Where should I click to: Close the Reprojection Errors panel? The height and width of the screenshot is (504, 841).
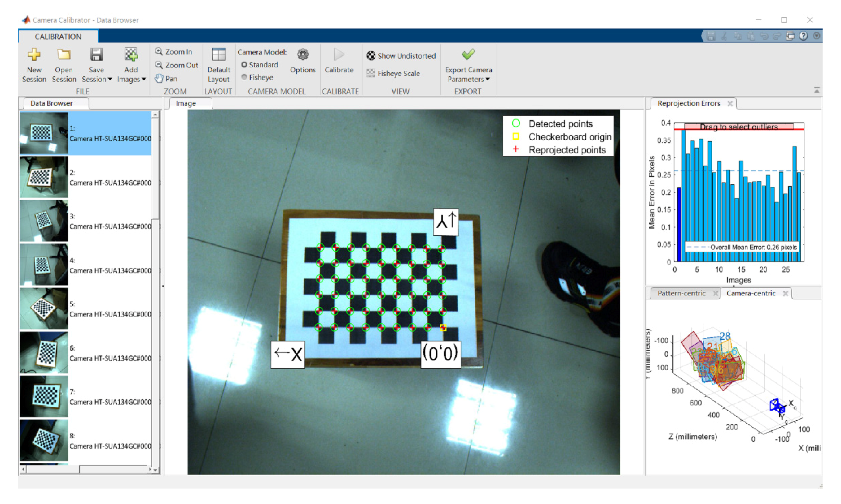click(x=729, y=103)
